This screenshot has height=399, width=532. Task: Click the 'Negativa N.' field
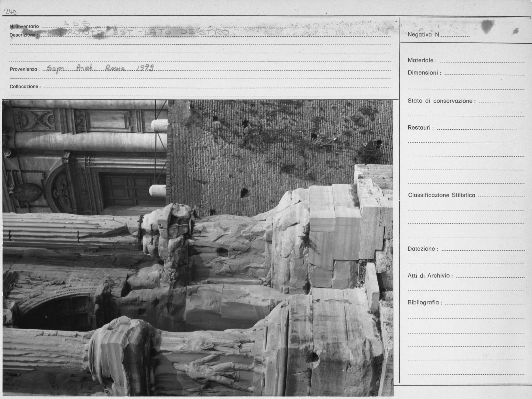pos(438,35)
